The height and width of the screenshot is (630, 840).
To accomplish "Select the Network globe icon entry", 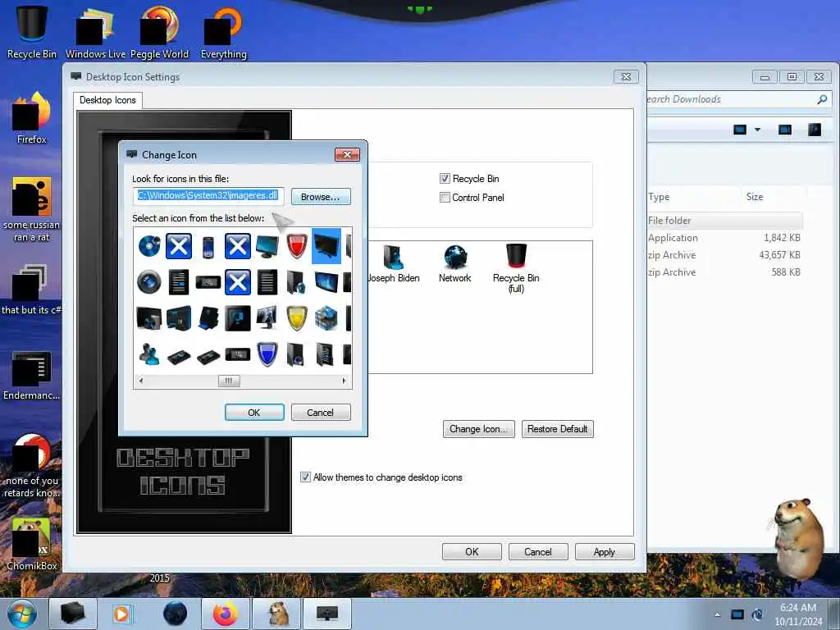I will (x=454, y=263).
